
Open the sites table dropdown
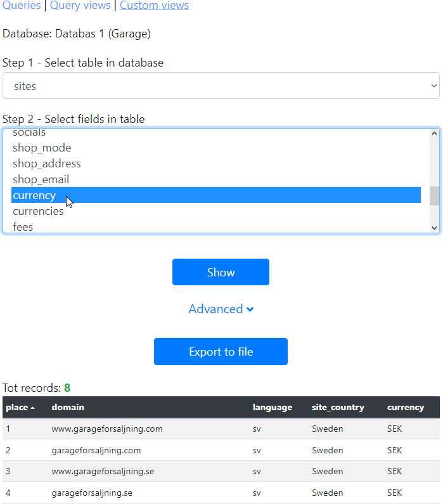click(221, 86)
